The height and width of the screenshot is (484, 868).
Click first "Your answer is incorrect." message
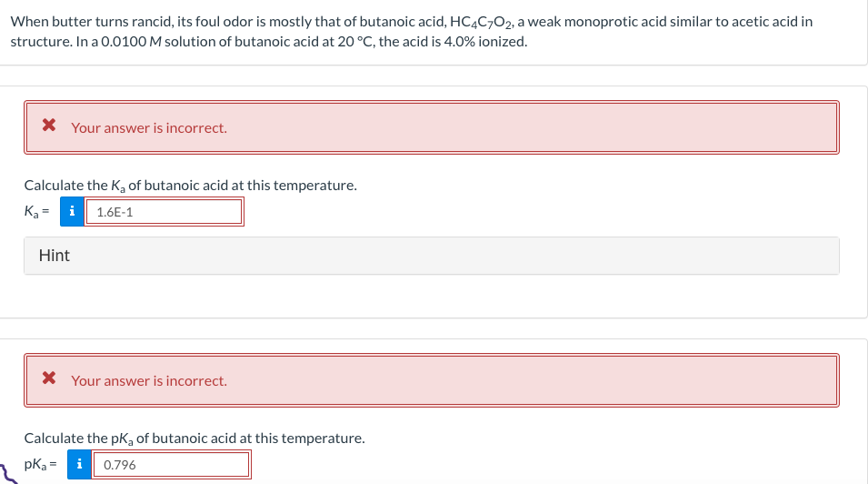(149, 128)
